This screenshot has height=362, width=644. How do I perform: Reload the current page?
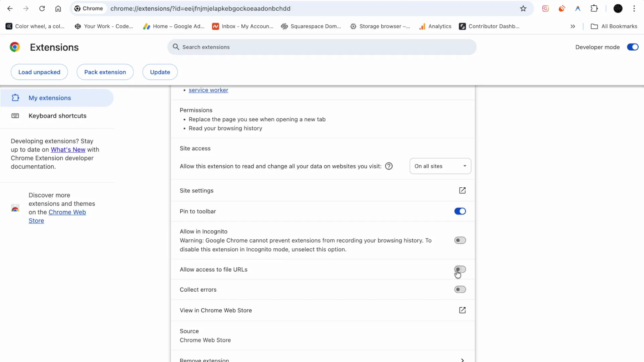(42, 8)
